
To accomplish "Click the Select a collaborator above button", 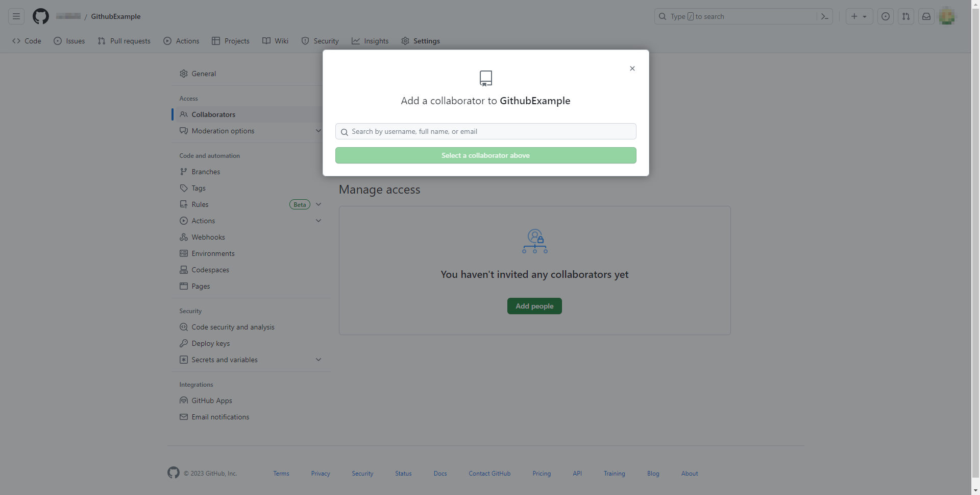I will (486, 155).
